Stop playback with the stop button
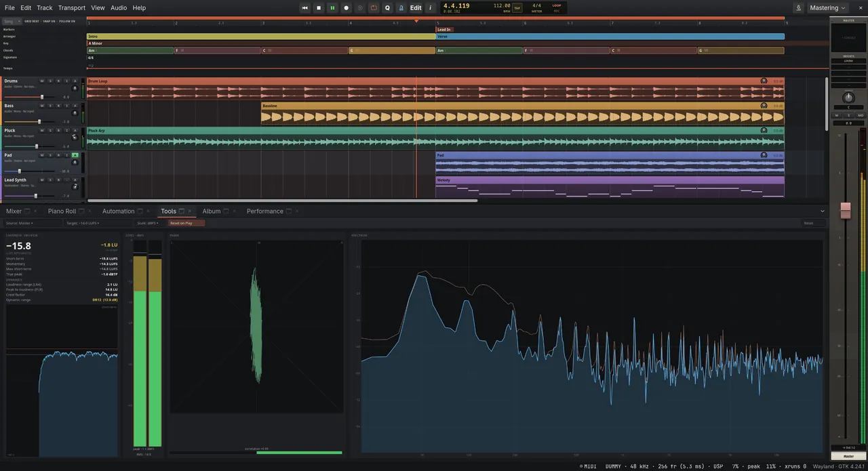Viewport: 868px width, 471px height. (319, 8)
